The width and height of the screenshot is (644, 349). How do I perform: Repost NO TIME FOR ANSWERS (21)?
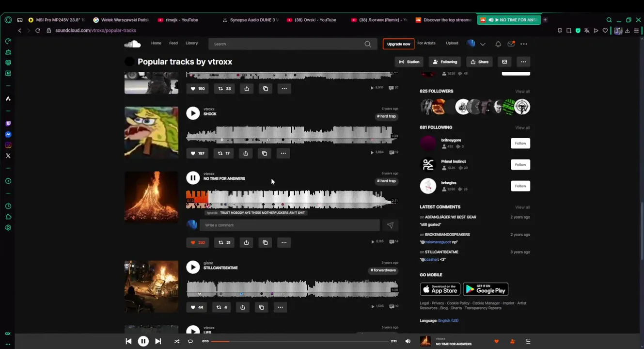pos(224,242)
